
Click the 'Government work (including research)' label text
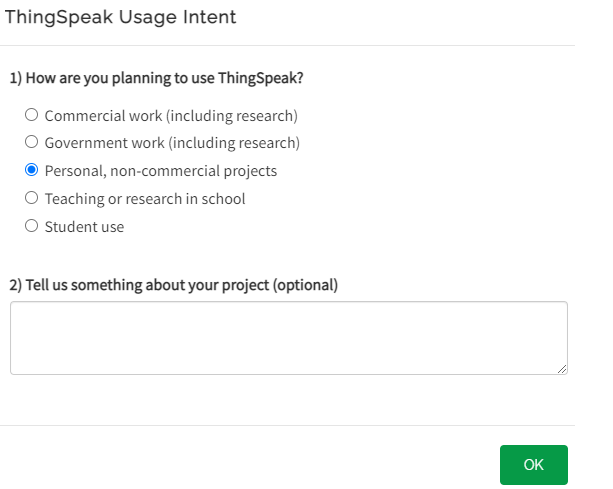172,143
